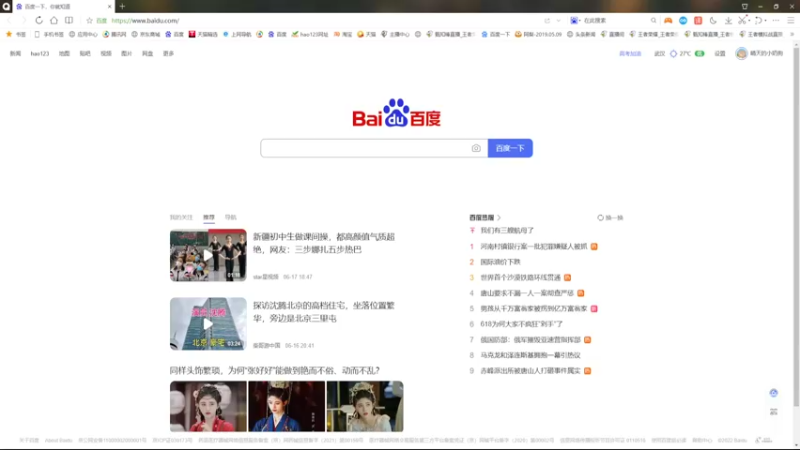Click the Baidu logo
Screen dimensions: 800x450
tap(396, 112)
